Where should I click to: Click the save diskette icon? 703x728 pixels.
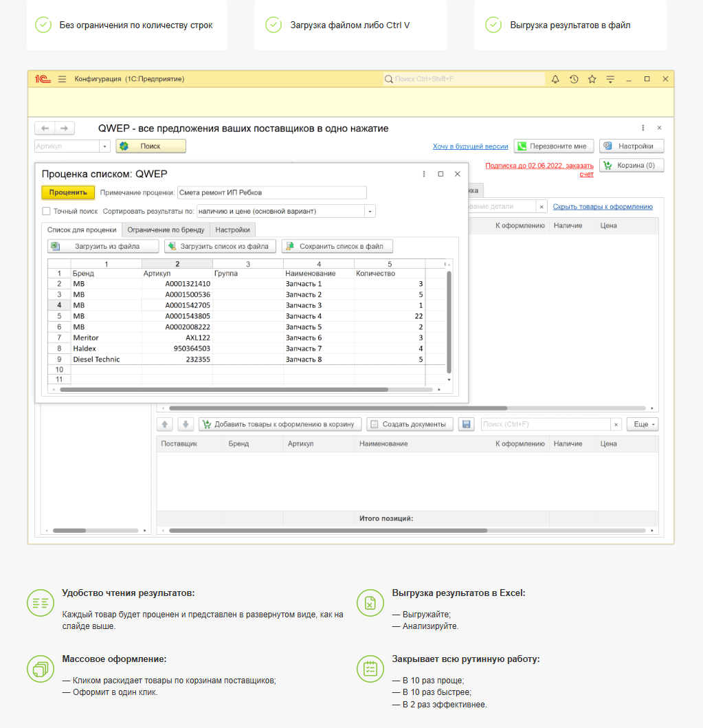(467, 424)
